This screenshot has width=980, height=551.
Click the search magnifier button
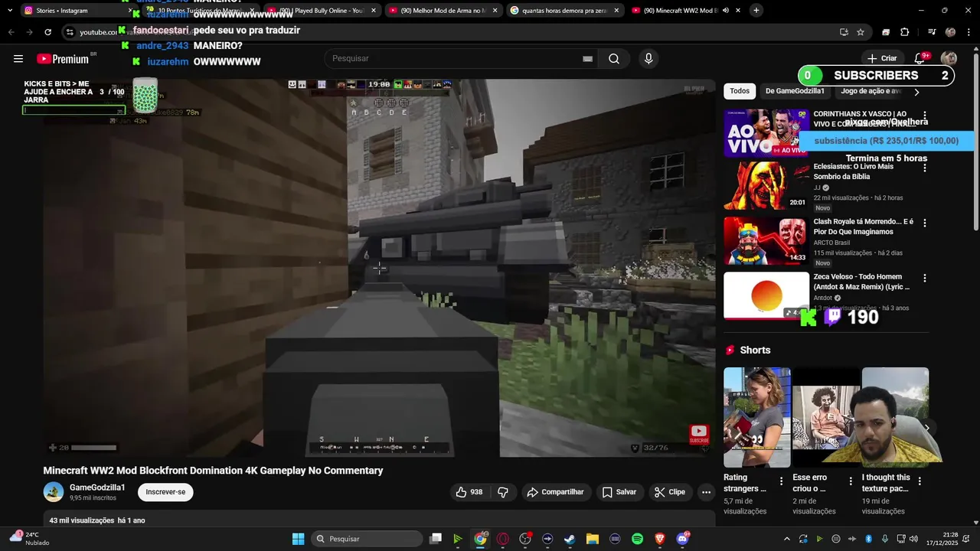[614, 59]
